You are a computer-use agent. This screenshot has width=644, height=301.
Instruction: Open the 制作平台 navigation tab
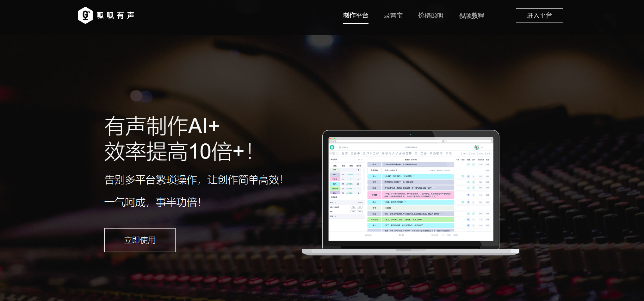click(356, 16)
